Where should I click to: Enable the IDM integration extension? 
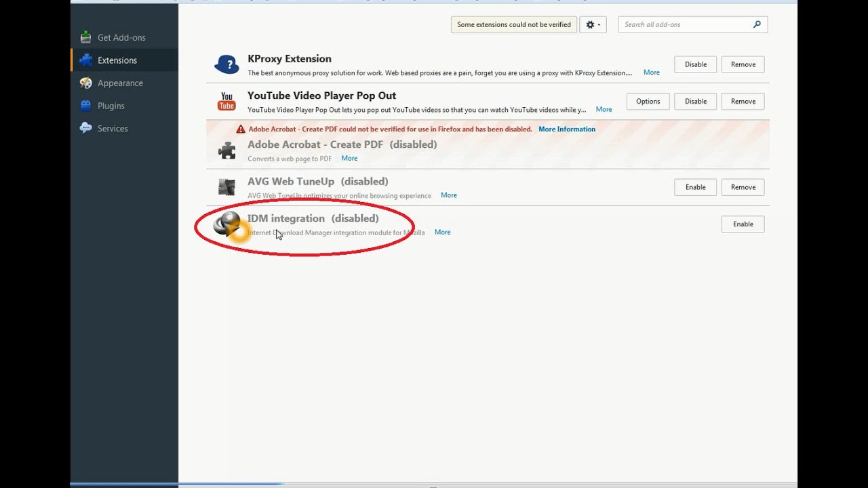point(743,224)
